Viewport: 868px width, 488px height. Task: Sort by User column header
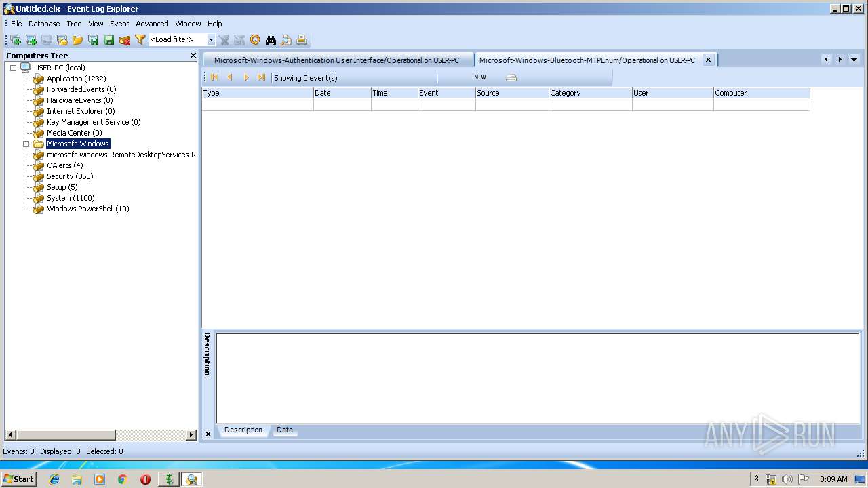coord(673,93)
